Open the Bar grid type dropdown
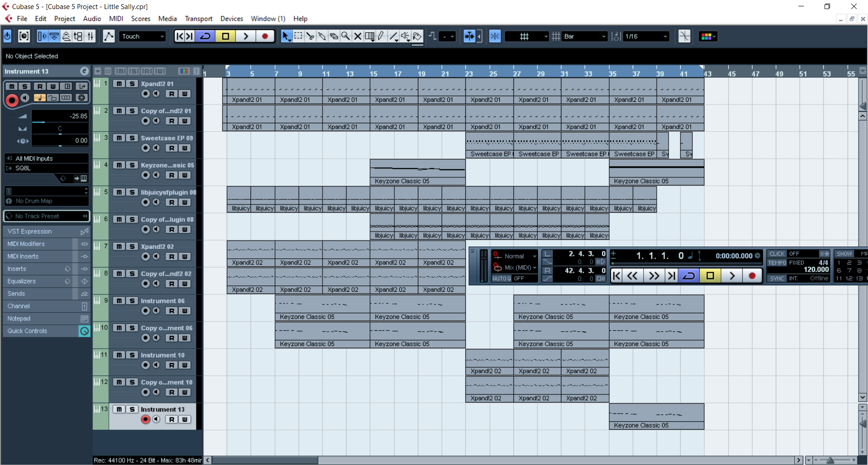Screen dimensions: 868x465 pos(584,36)
